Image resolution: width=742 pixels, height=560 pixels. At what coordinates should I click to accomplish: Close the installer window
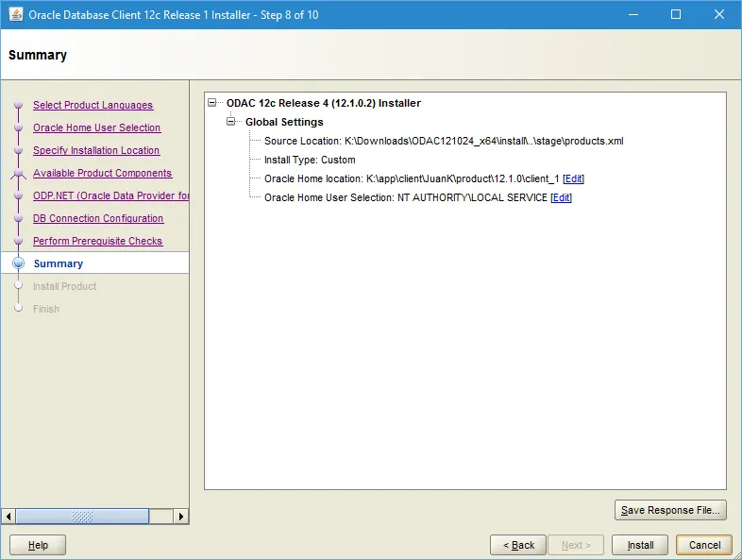[x=718, y=15]
